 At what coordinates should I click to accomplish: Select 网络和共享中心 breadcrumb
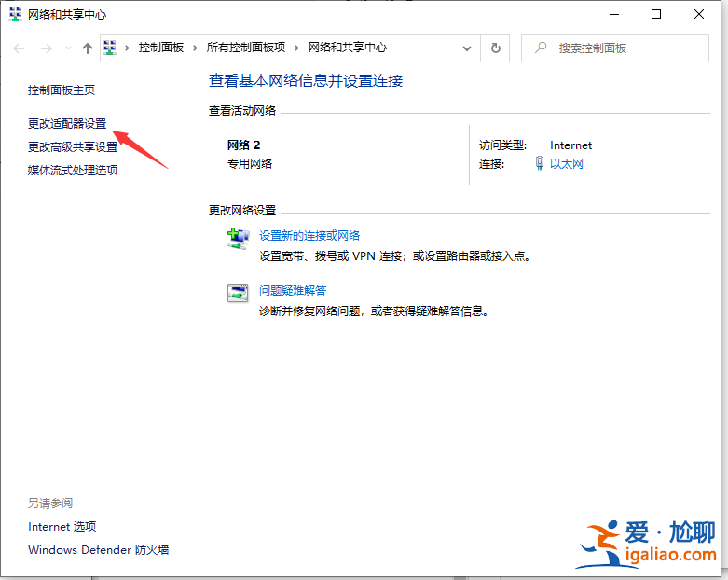[x=348, y=48]
